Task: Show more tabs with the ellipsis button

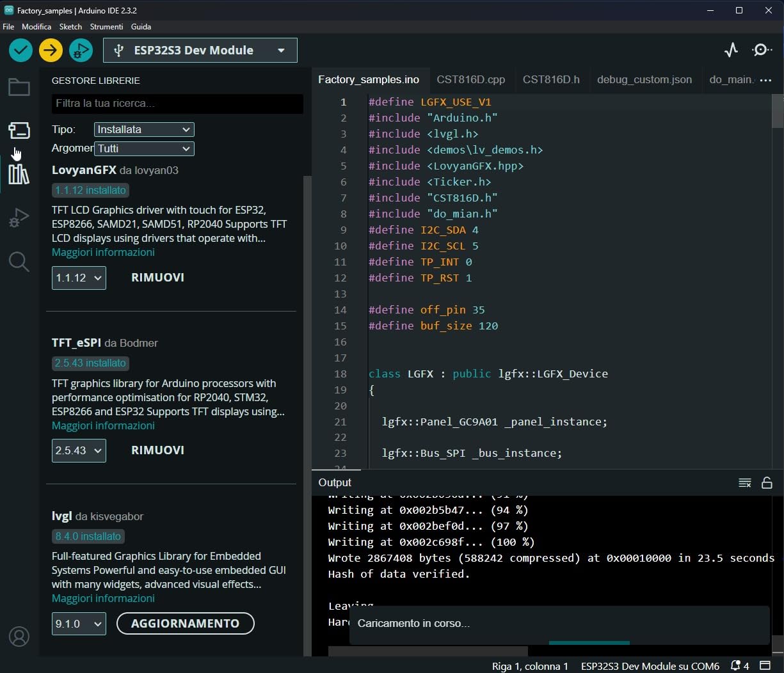Action: 765,80
